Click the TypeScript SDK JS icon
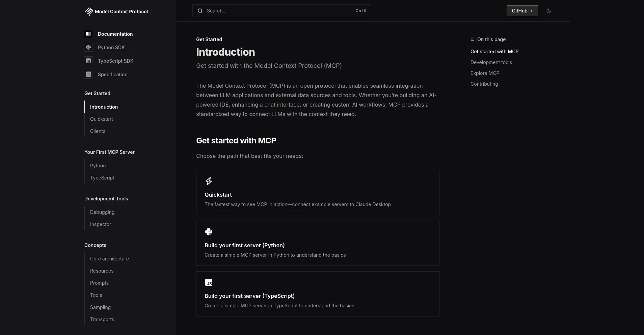This screenshot has height=335, width=644. coord(88,61)
